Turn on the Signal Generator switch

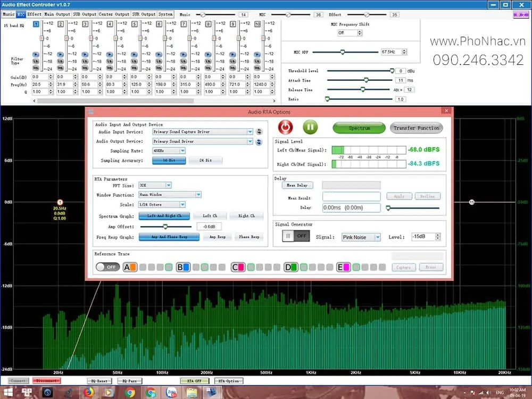tap(295, 237)
